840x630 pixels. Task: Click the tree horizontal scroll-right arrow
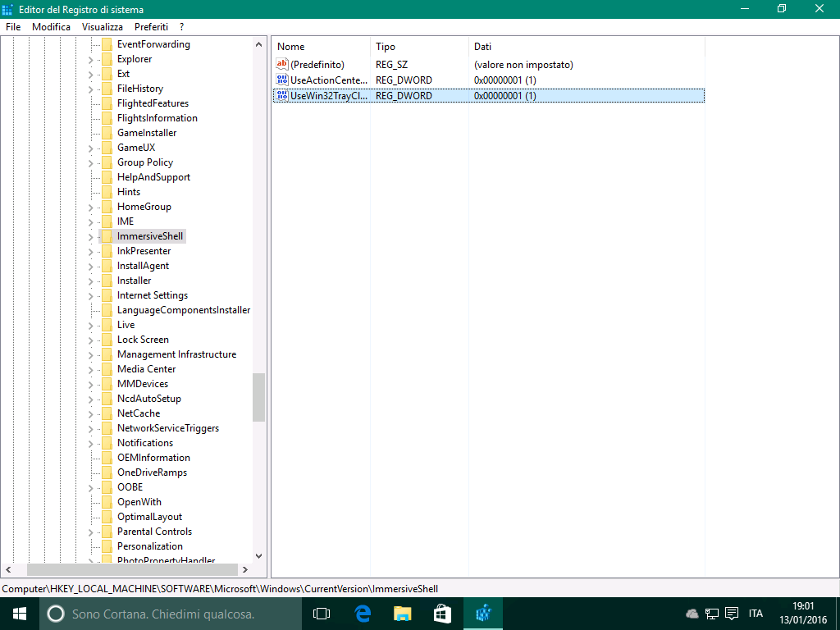(x=245, y=569)
